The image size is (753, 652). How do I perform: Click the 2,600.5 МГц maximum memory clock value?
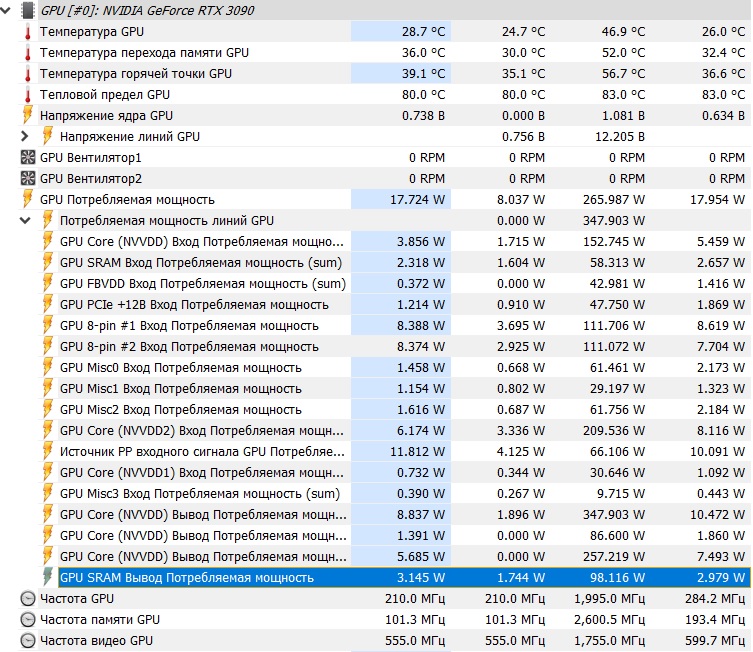coord(609,620)
